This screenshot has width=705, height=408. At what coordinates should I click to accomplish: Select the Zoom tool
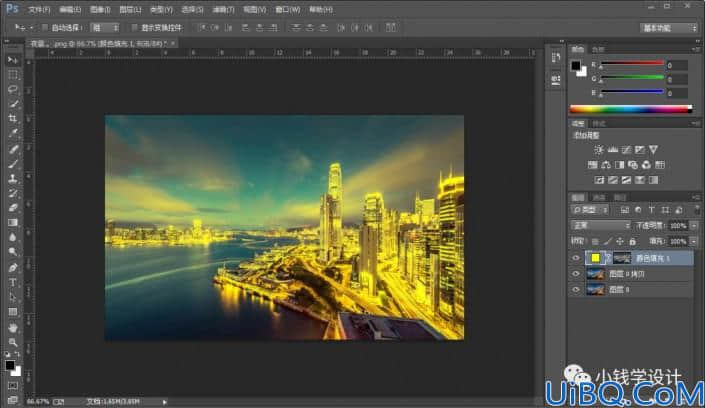point(13,342)
